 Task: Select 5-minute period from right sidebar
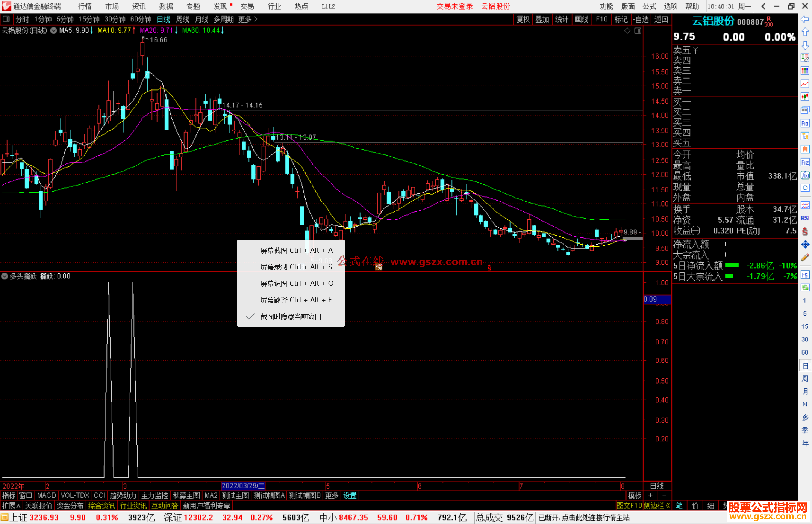805,313
